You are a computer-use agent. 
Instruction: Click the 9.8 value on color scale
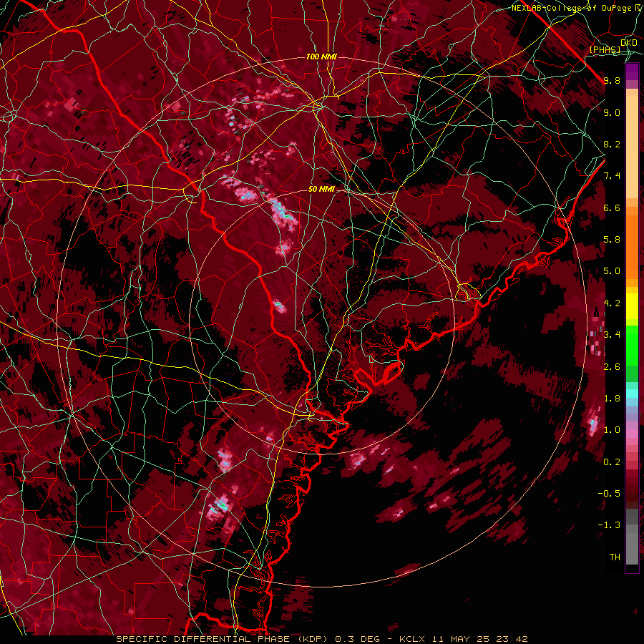pos(612,80)
